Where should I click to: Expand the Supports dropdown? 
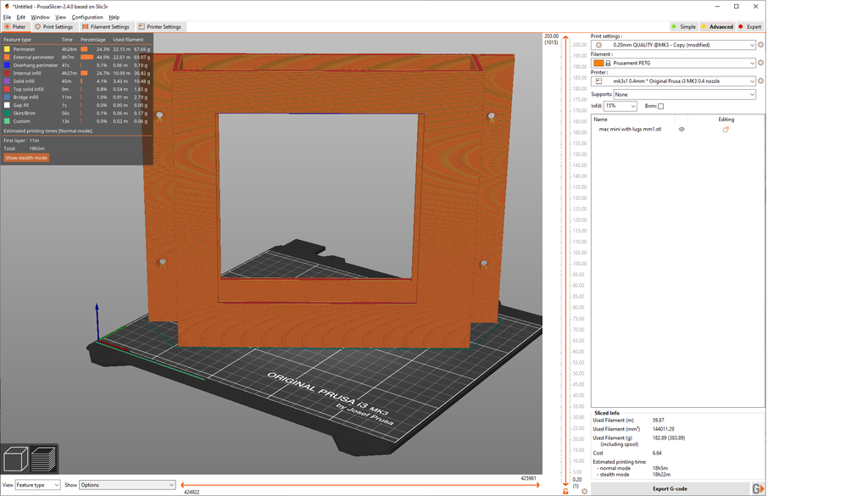pos(684,95)
